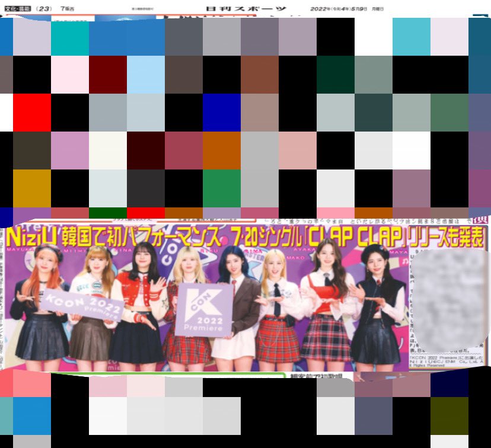The image size is (491, 448).
Task: Click the 韓国で初パフォーマンス headline text
Action: coord(141,237)
